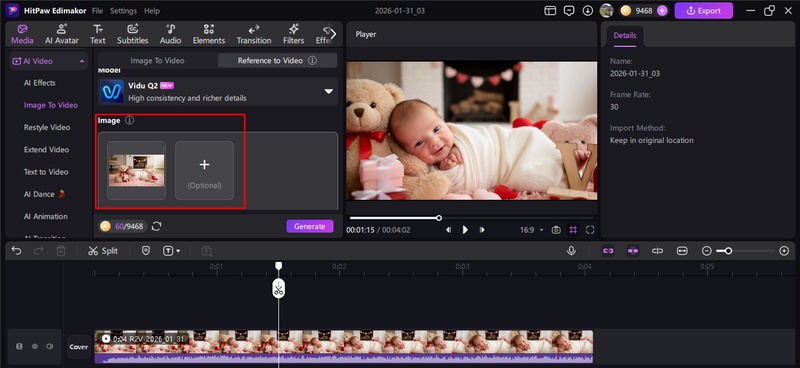Open the feedback message icon
Screen dimensions: 800x368
click(569, 11)
